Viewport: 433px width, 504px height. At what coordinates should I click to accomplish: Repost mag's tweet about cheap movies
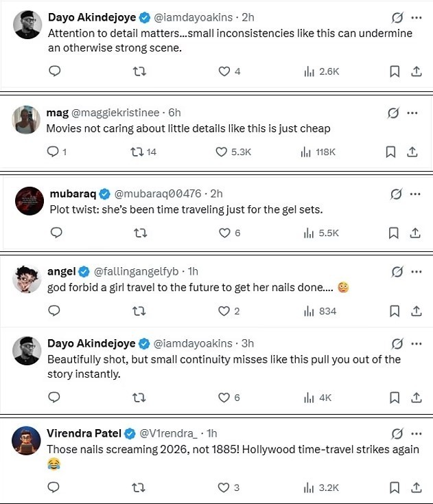(x=136, y=152)
